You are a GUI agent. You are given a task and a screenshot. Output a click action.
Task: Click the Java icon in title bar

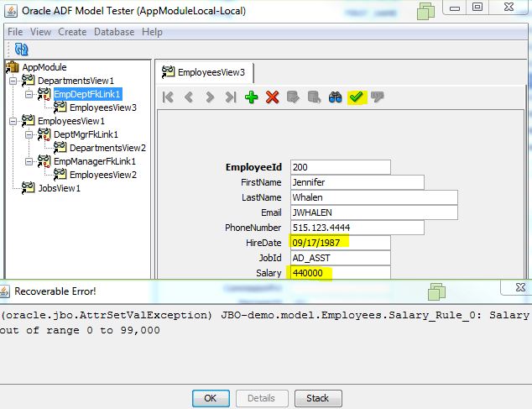(x=11, y=11)
